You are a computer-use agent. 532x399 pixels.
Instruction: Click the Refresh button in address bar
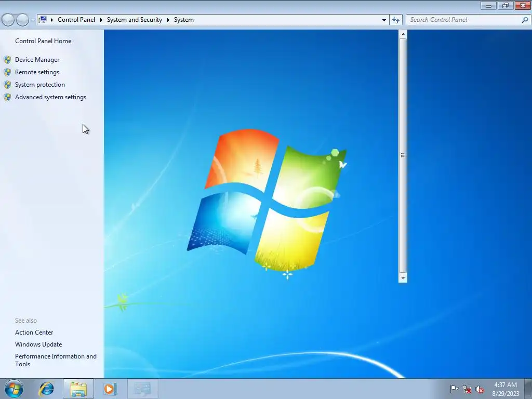tap(395, 20)
